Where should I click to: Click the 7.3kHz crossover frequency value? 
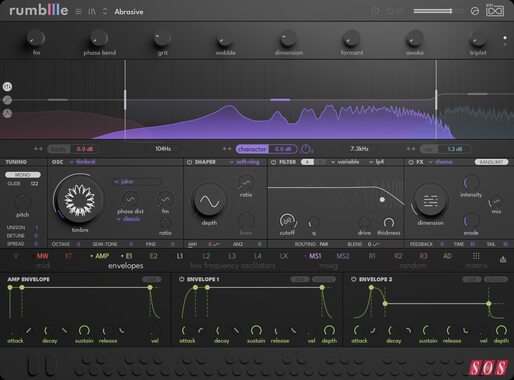359,149
